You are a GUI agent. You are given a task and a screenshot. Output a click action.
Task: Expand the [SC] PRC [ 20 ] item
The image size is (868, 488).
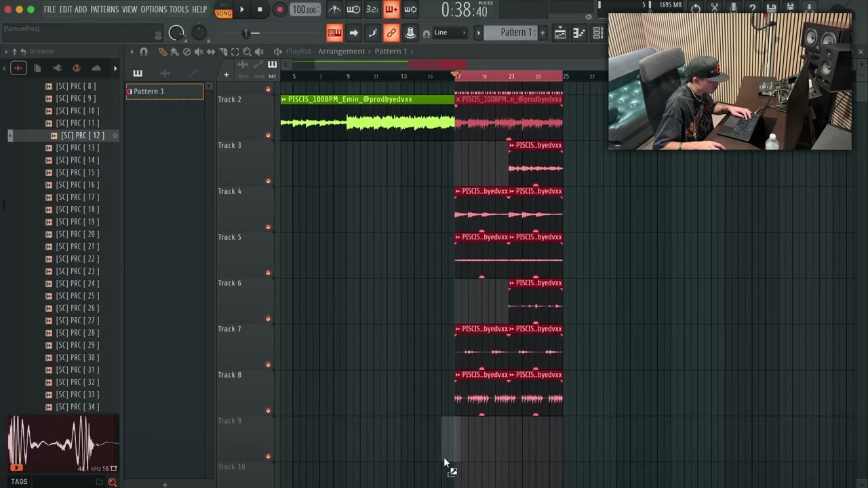point(48,234)
